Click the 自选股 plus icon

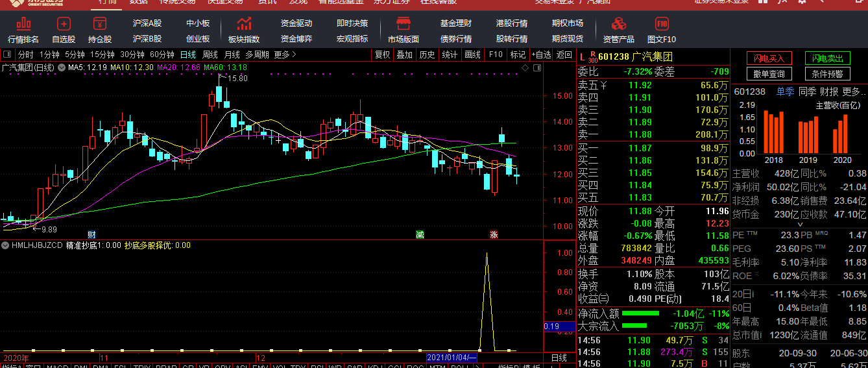(x=64, y=24)
